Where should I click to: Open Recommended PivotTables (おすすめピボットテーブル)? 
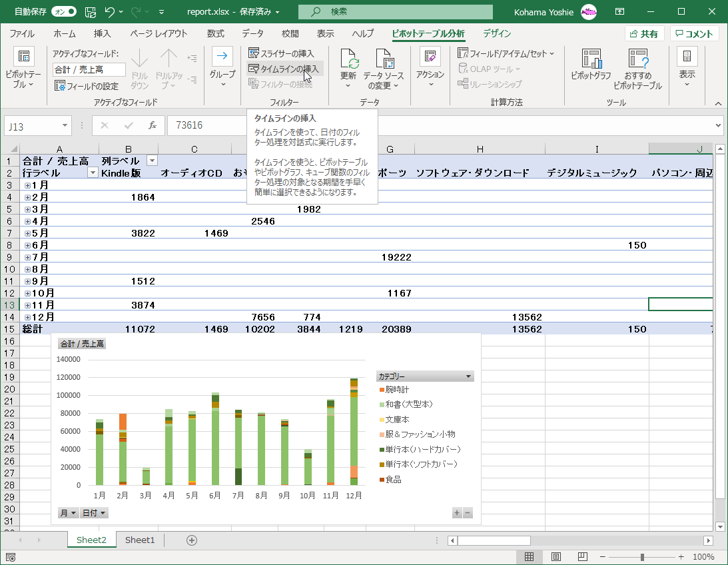[637, 60]
